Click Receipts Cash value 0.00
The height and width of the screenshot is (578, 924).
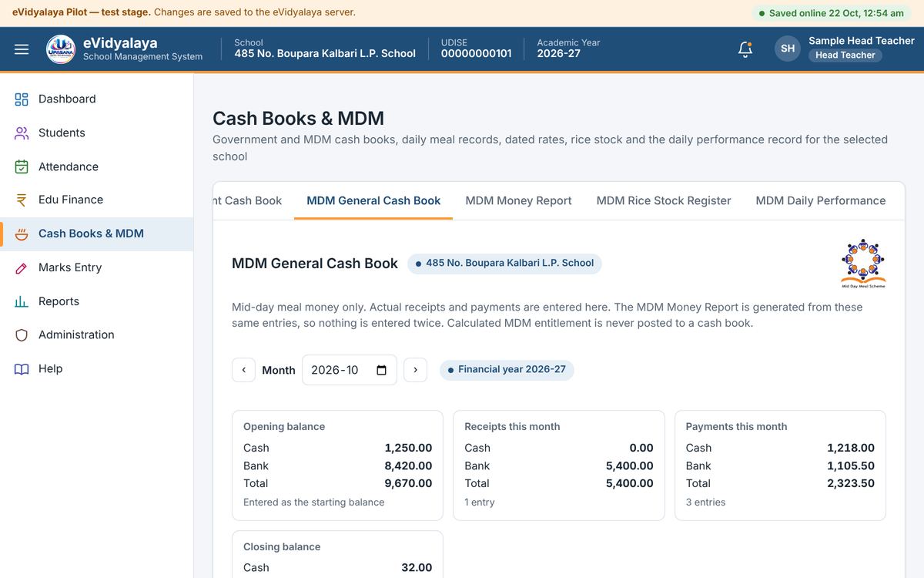(641, 448)
